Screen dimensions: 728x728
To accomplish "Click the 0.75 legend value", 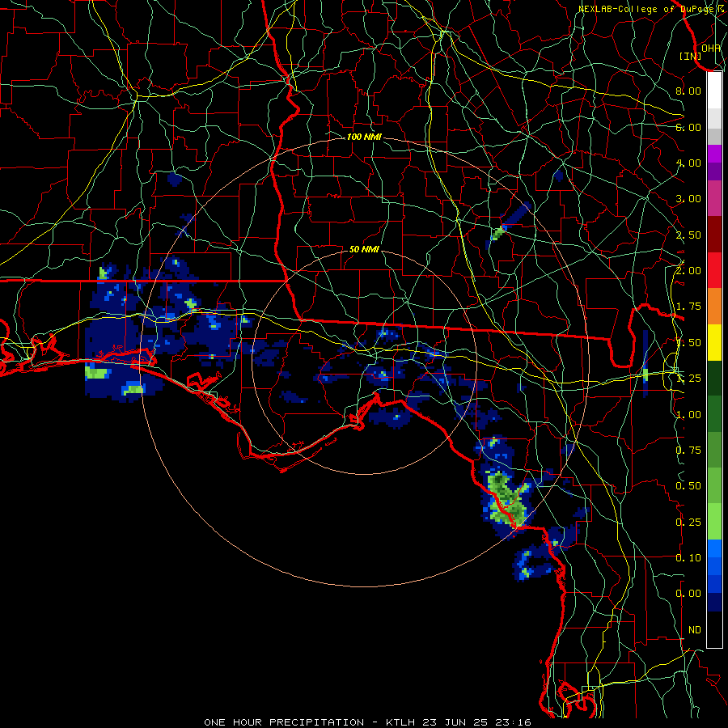I will click(688, 451).
